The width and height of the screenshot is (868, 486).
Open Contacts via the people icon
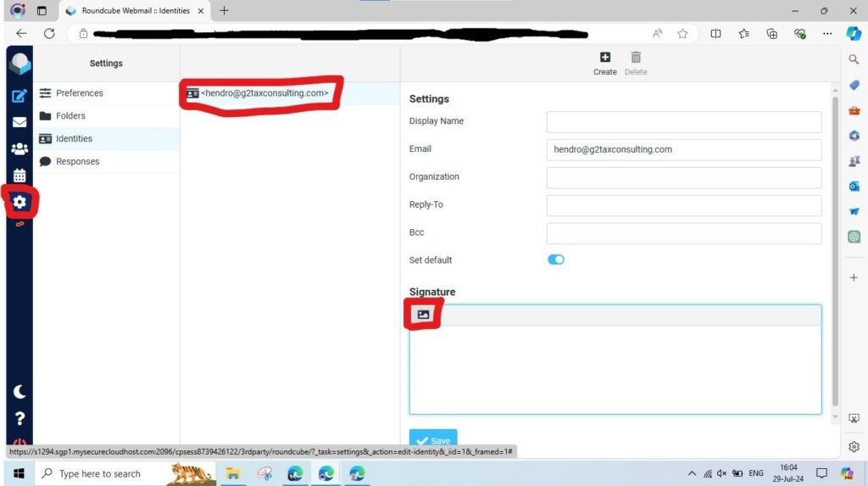(x=19, y=148)
